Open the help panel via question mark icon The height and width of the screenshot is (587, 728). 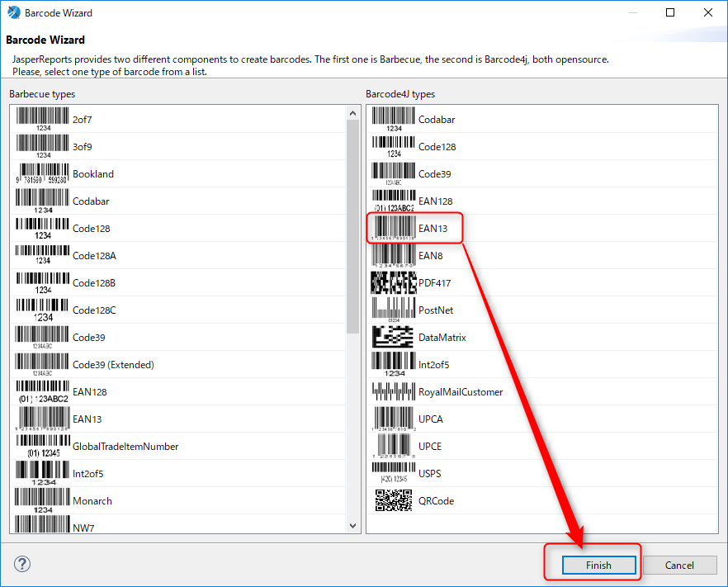tap(21, 564)
